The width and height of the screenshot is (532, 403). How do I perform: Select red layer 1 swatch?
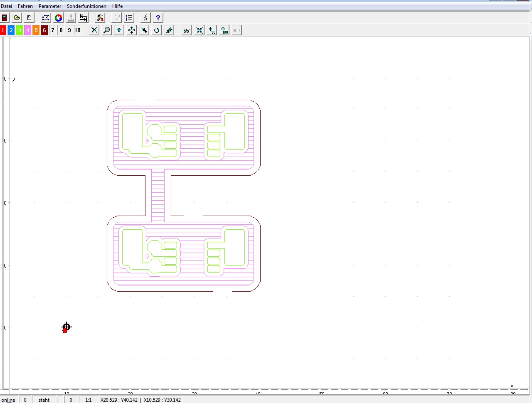[3, 30]
